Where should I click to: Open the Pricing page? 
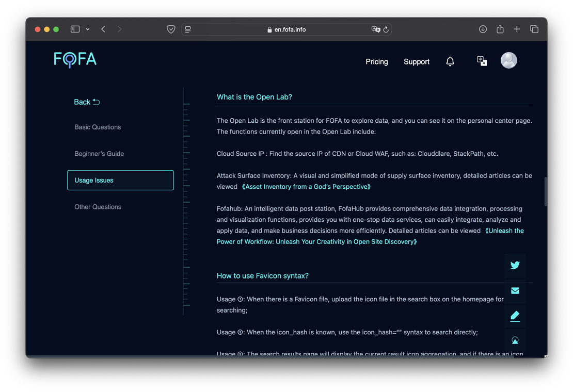pyautogui.click(x=376, y=61)
